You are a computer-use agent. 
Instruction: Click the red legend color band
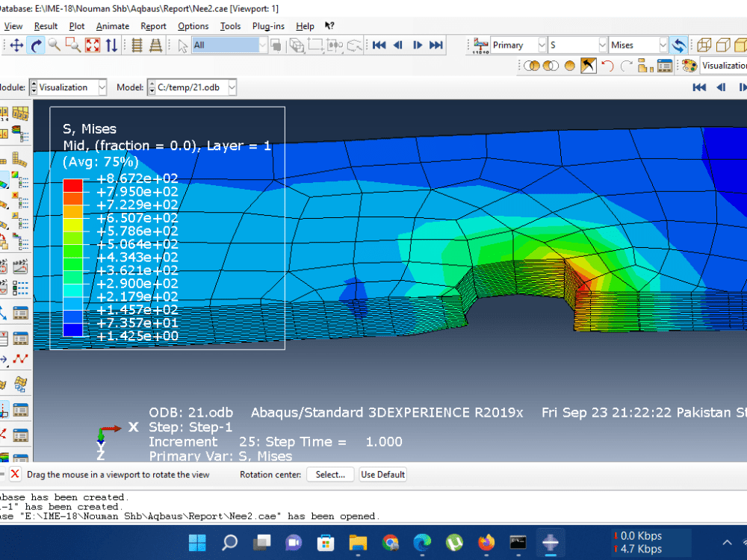click(73, 185)
